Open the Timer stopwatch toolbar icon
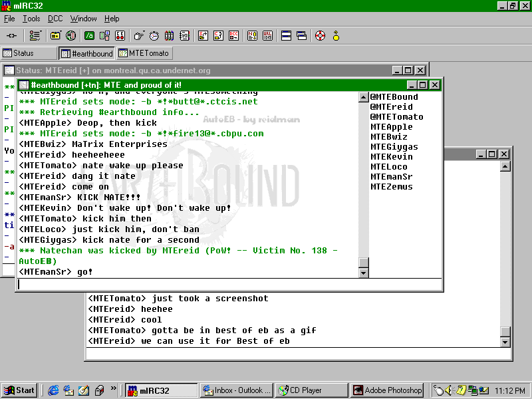 pyautogui.click(x=154, y=36)
